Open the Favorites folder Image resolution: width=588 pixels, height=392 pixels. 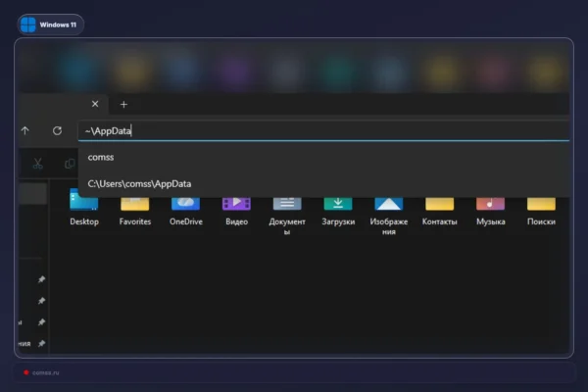tap(135, 211)
